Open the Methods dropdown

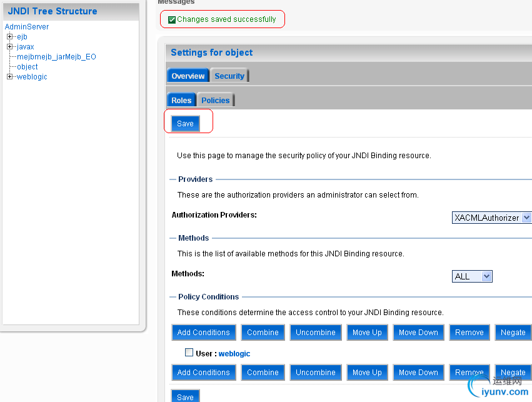tap(473, 276)
